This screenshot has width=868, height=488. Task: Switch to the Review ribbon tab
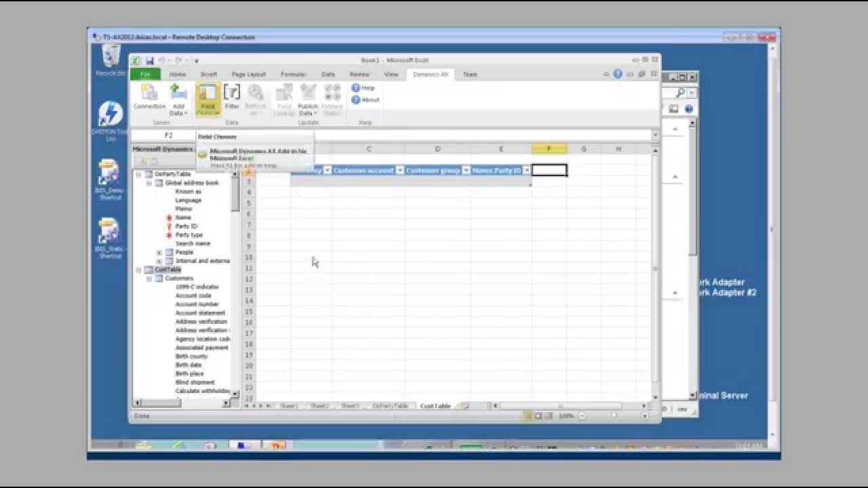click(x=359, y=74)
